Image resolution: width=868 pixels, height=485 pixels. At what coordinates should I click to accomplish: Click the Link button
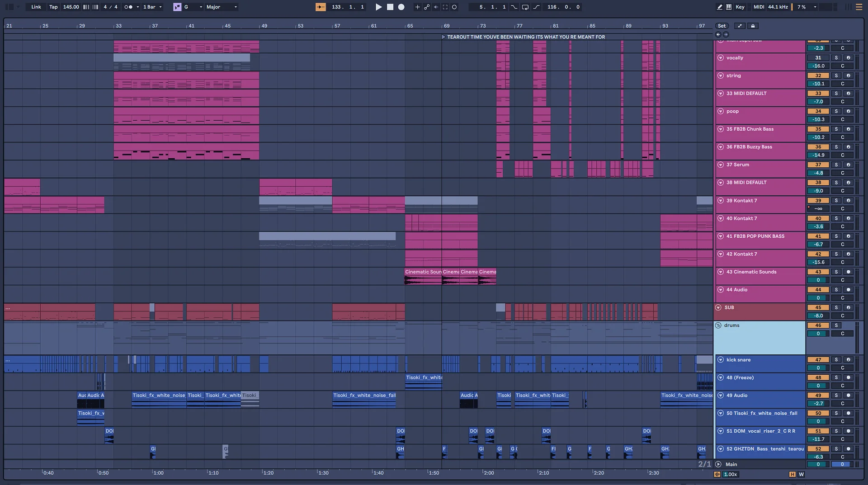point(36,7)
